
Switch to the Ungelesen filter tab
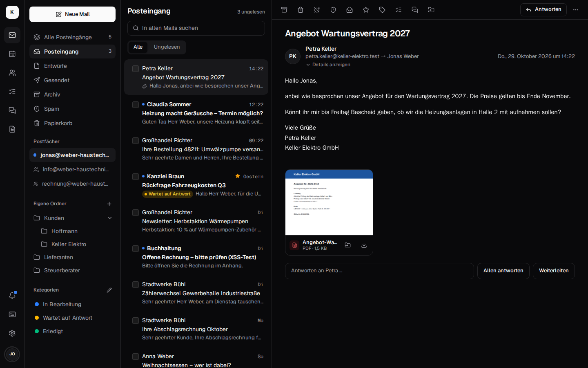167,47
